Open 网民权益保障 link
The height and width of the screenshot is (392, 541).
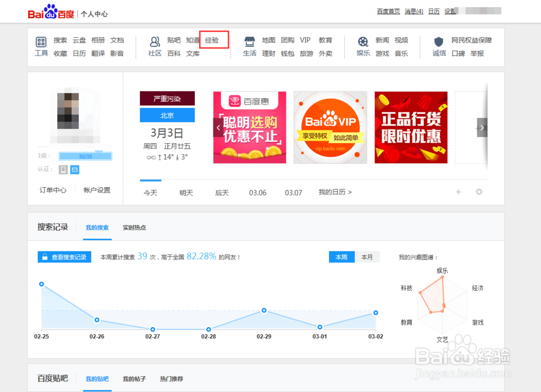point(472,40)
